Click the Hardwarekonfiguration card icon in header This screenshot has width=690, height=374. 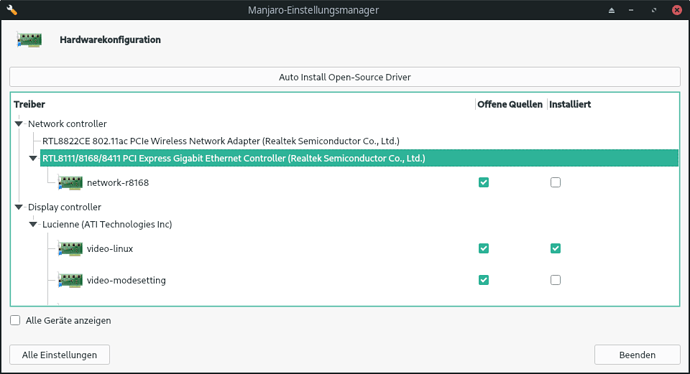[29, 40]
